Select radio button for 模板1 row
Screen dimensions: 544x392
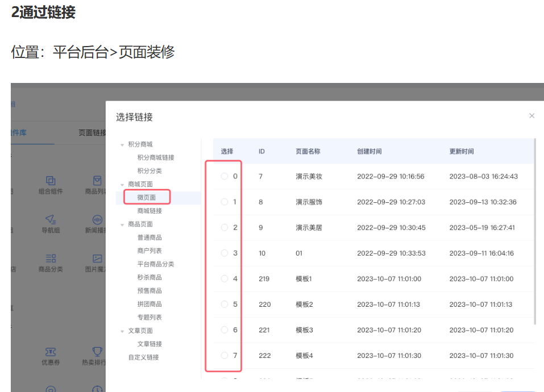click(x=225, y=279)
